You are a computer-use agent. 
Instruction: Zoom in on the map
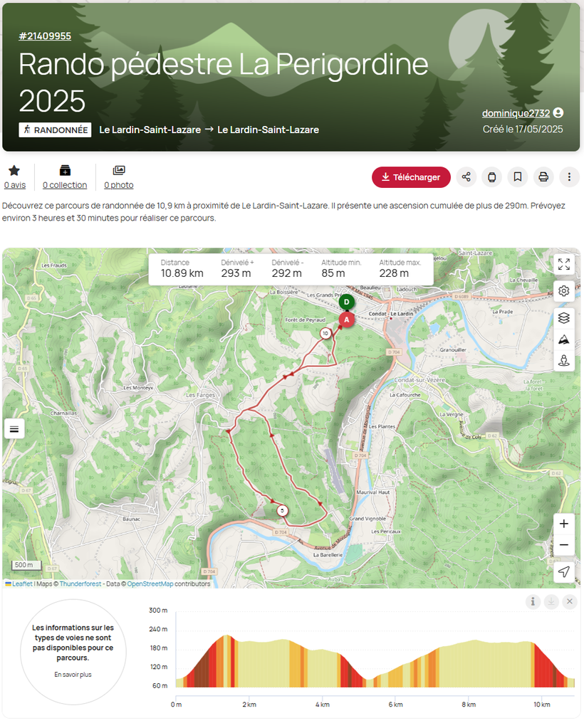click(563, 524)
